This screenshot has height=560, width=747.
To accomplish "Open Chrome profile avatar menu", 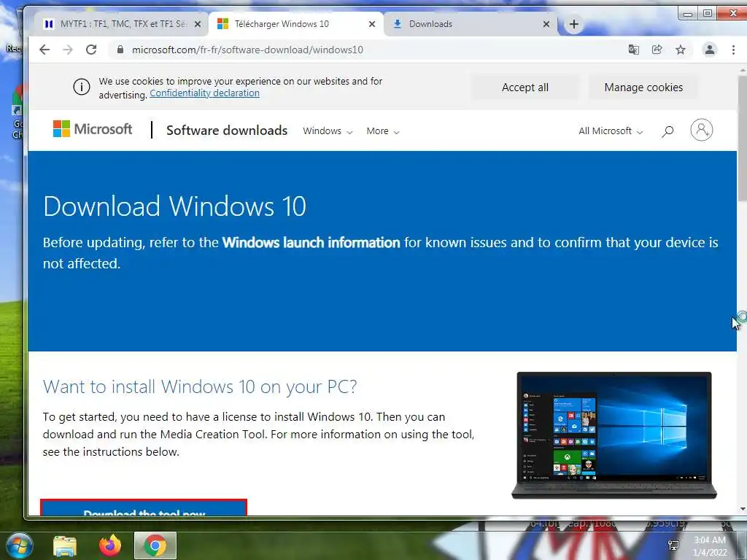I will click(709, 50).
